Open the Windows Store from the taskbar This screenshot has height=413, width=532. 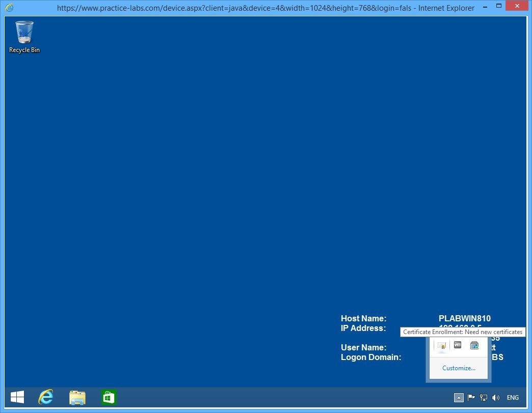tap(109, 397)
